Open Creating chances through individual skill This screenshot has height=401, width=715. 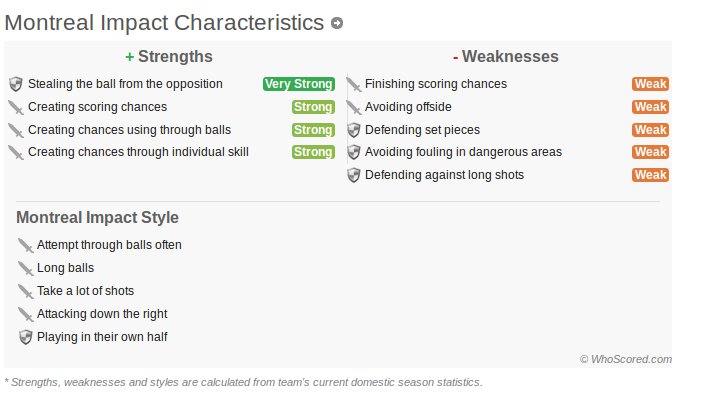click(x=138, y=152)
